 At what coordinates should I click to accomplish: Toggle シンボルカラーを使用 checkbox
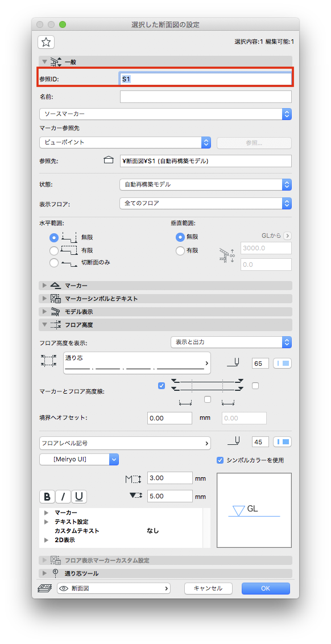click(220, 460)
